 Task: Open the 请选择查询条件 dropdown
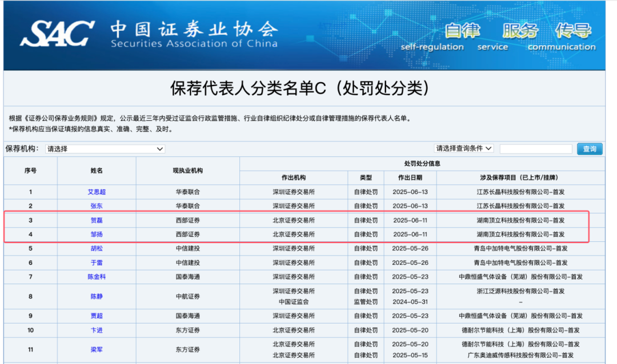[x=464, y=148]
